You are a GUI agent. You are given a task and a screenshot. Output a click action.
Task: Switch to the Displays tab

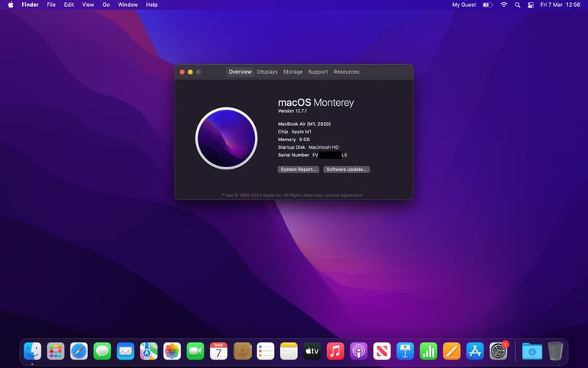point(267,72)
